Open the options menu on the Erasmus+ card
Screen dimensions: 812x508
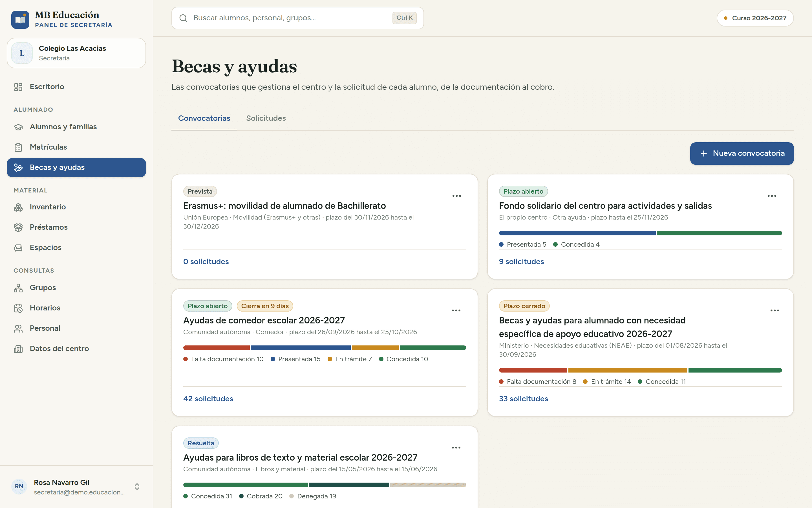click(456, 196)
